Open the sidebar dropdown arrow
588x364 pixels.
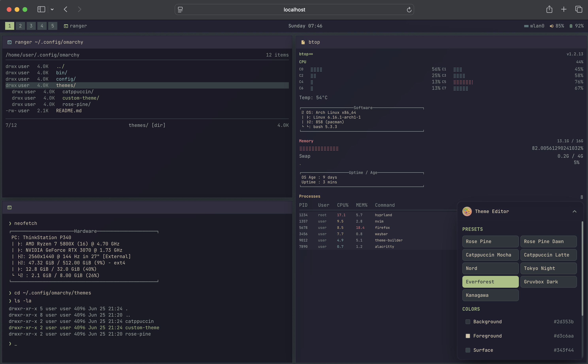pos(52,10)
